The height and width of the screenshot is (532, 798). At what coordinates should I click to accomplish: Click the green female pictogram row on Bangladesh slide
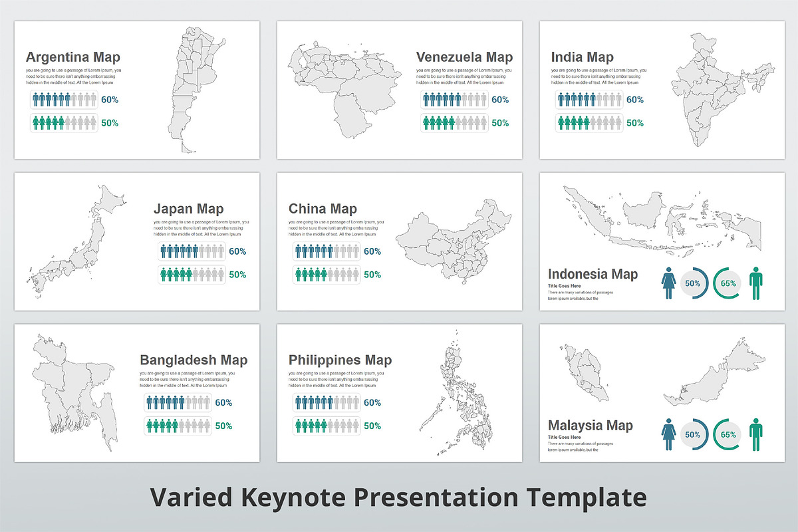click(x=178, y=426)
